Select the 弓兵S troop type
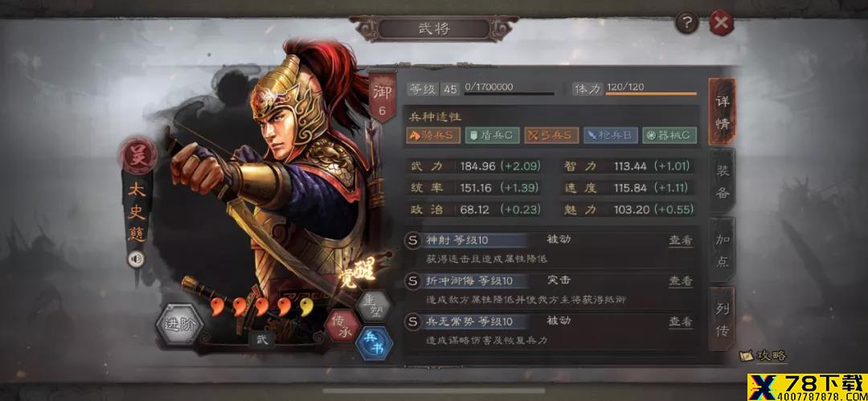868x401 pixels. click(551, 135)
